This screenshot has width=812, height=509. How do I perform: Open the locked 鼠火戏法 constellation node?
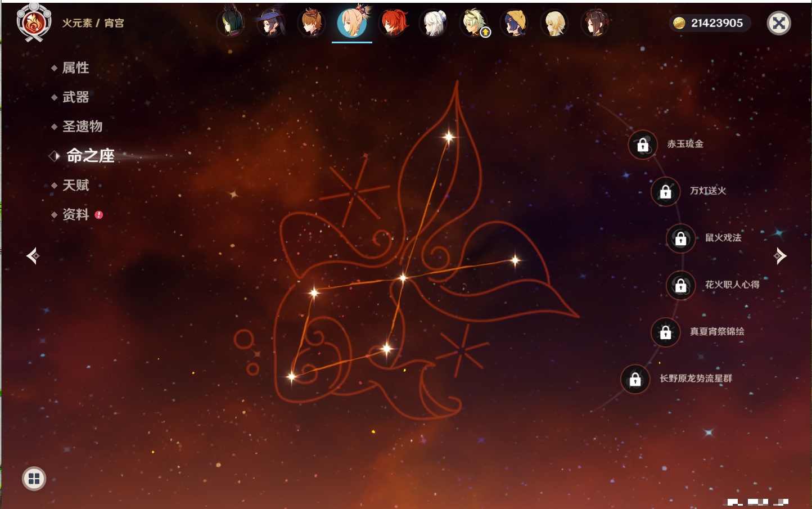coord(681,238)
